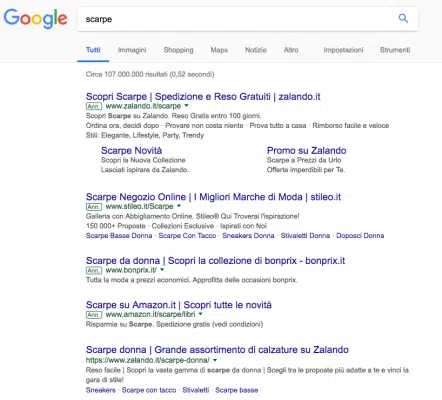The height and width of the screenshot is (400, 442).
Task: Click the Google logo
Action: tap(35, 19)
